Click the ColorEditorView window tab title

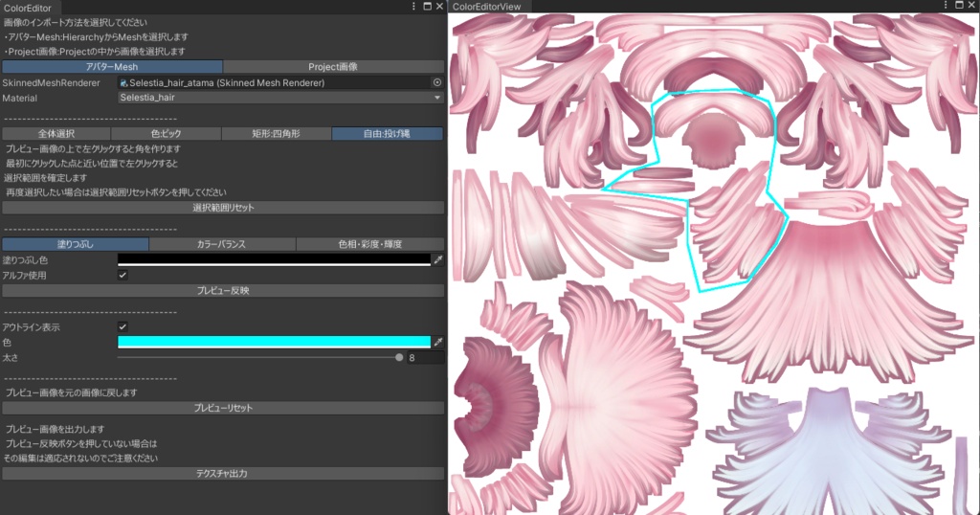point(486,7)
